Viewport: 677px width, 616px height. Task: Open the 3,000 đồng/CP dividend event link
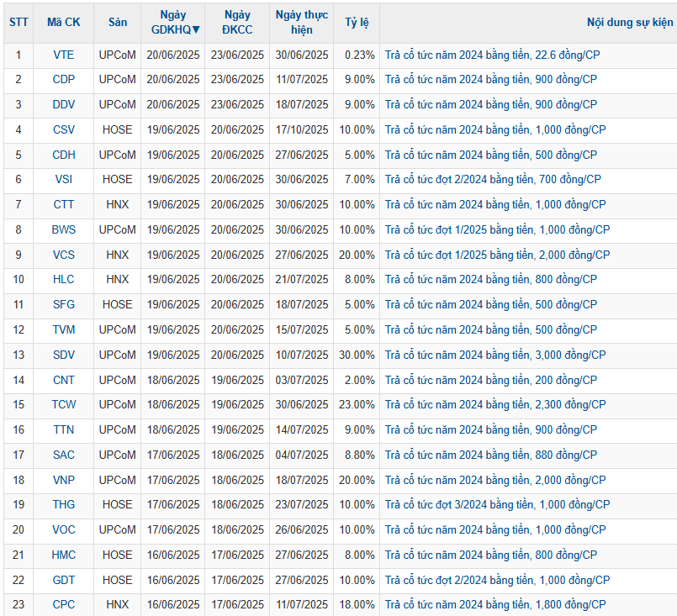495,355
